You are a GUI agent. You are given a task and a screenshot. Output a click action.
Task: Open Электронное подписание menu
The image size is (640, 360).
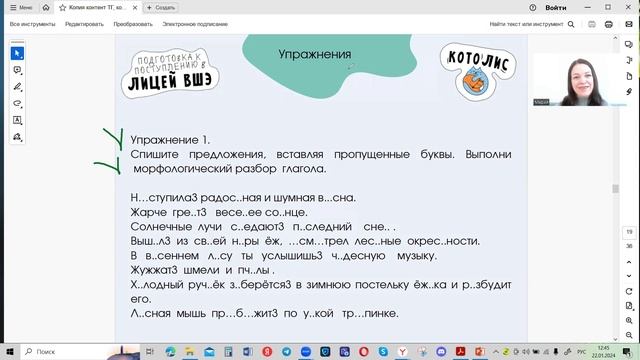tap(195, 24)
